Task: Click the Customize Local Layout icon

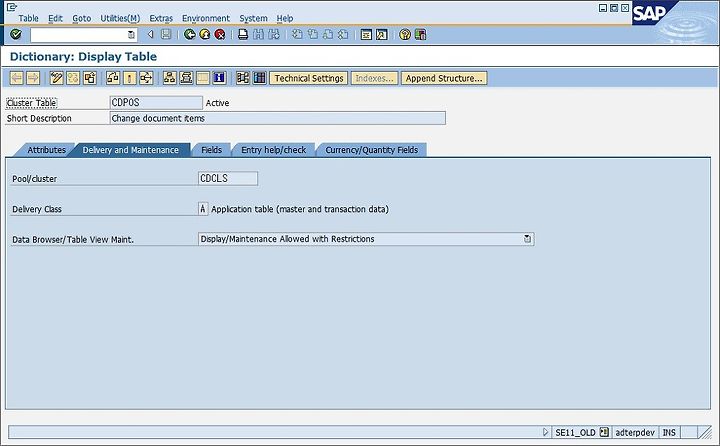Action: tap(420, 34)
